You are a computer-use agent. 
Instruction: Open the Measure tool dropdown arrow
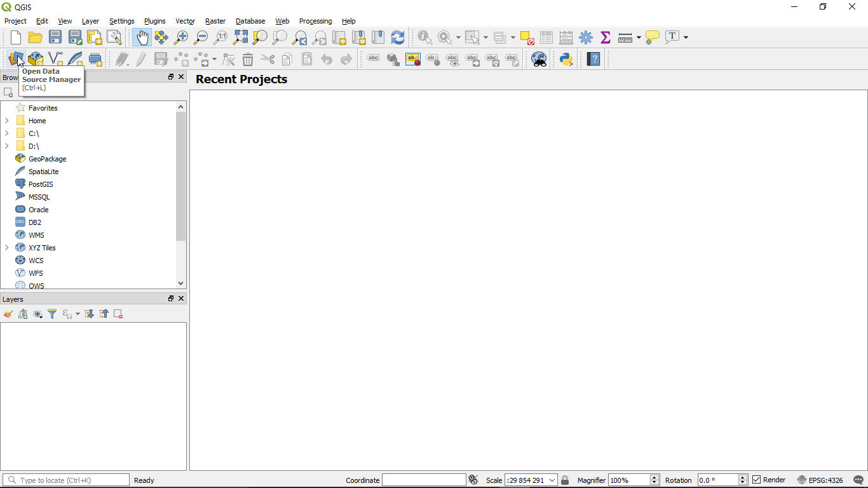(x=639, y=37)
